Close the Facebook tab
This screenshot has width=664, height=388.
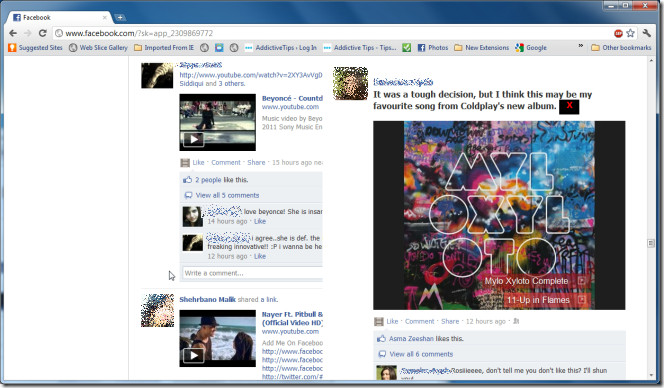pyautogui.click(x=105, y=17)
